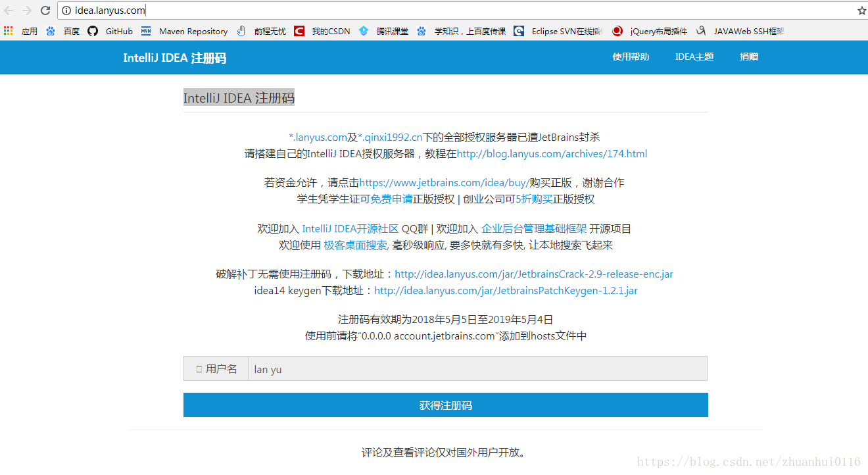The width and height of the screenshot is (868, 475).
Task: Open the IDEA主题 menu item
Action: (694, 57)
